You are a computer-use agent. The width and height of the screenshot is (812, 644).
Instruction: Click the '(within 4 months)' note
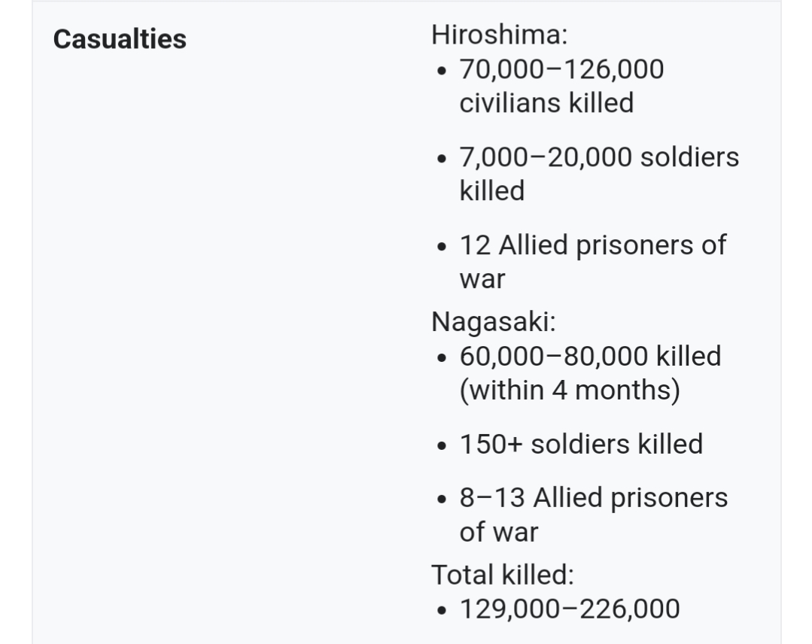coord(570,390)
